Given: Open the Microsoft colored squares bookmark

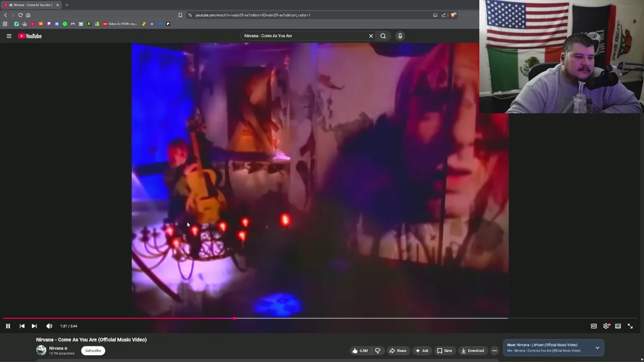Looking at the screenshot, I should (x=97, y=24).
